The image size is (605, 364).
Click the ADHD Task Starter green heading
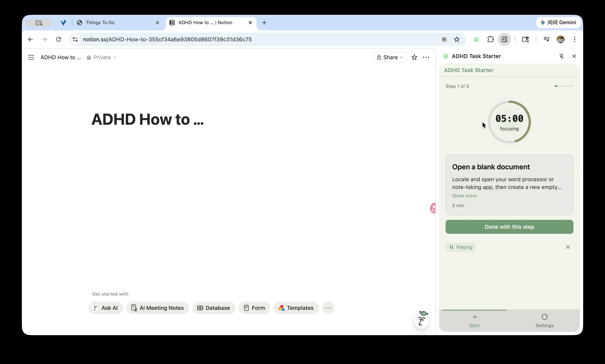(468, 70)
